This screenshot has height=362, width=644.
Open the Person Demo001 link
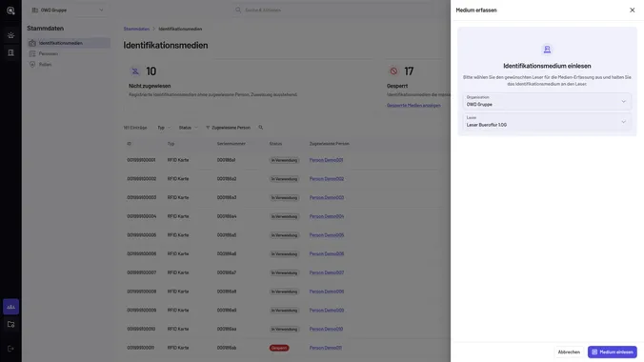326,160
